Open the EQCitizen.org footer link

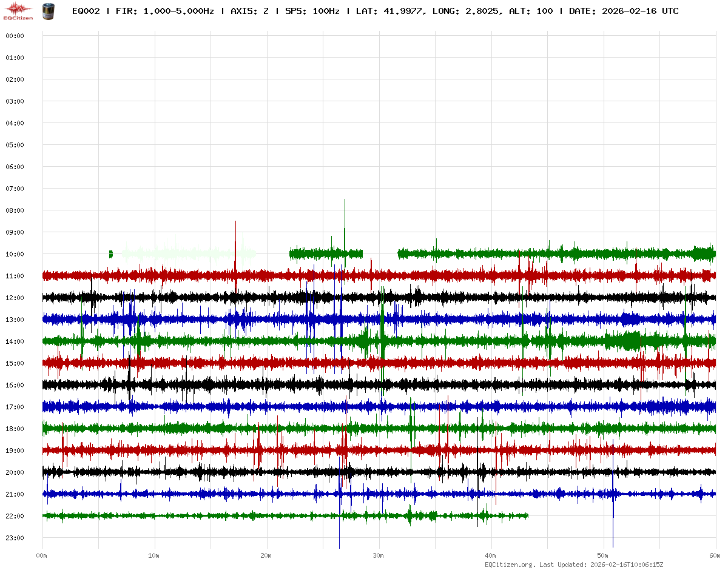510,564
